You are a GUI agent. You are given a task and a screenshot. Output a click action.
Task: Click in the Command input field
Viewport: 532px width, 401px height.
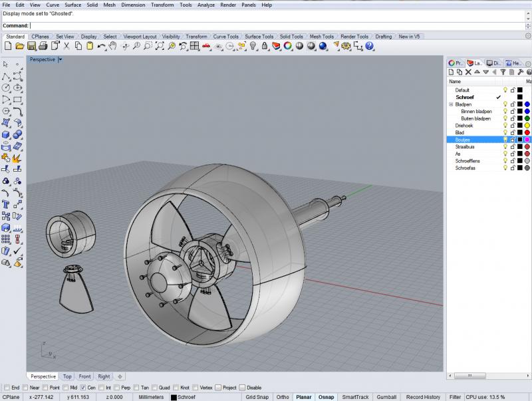(277, 26)
